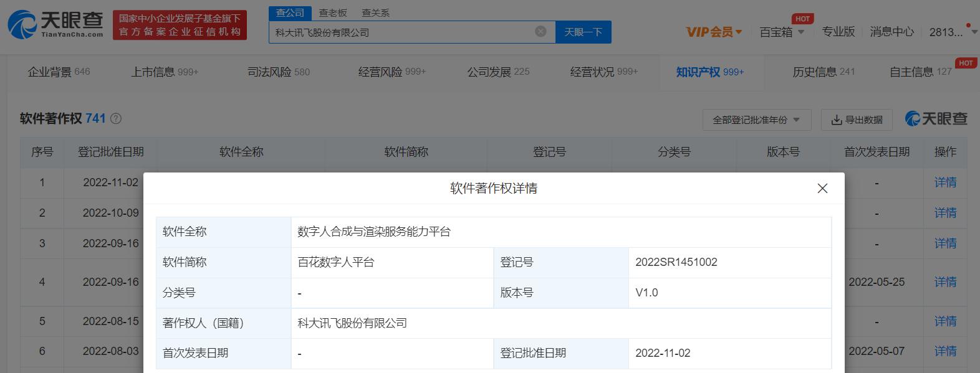Click the 登记批准日期 column header

(111, 152)
